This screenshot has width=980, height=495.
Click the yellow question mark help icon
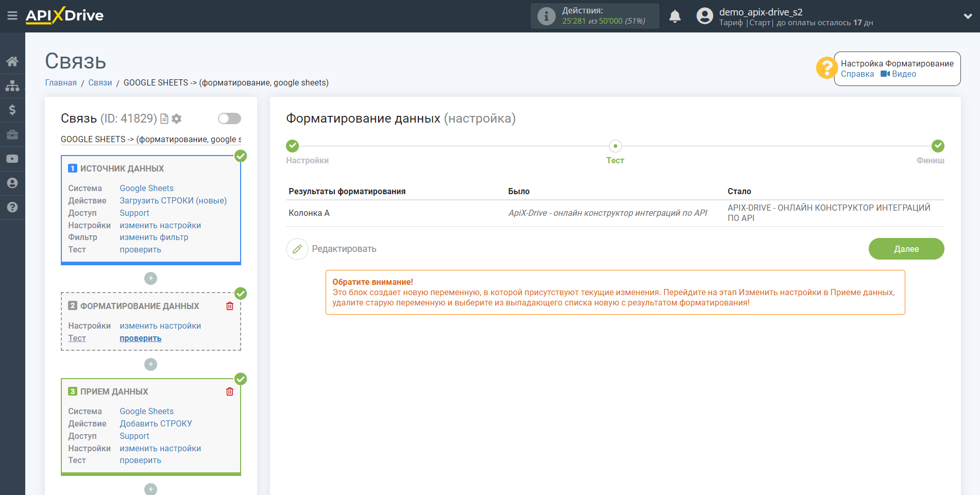(826, 68)
